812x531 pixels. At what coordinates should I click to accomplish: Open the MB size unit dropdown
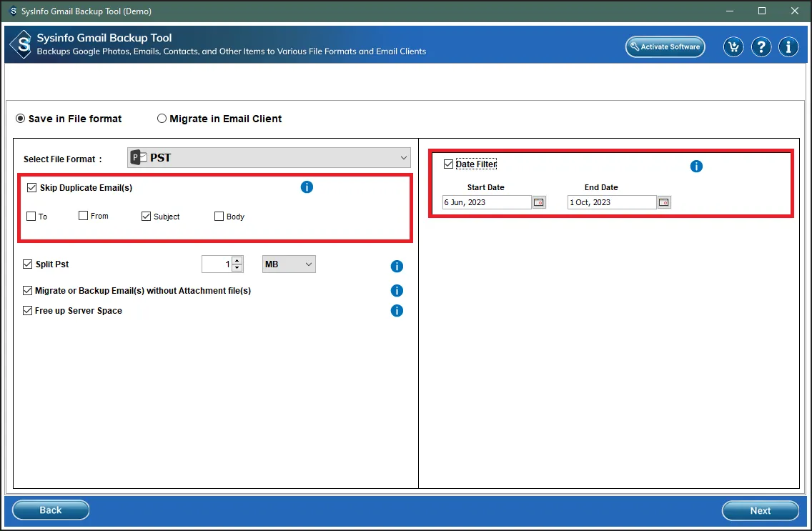click(289, 264)
